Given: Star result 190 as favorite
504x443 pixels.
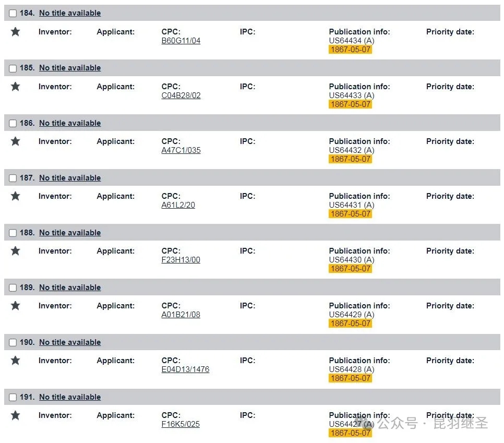Looking at the screenshot, I should (x=16, y=361).
